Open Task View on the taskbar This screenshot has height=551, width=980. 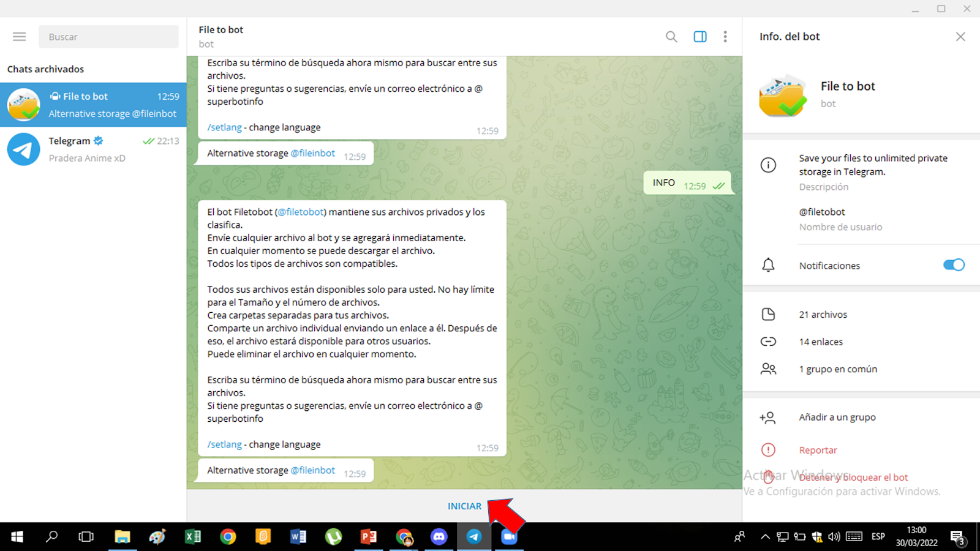click(86, 537)
